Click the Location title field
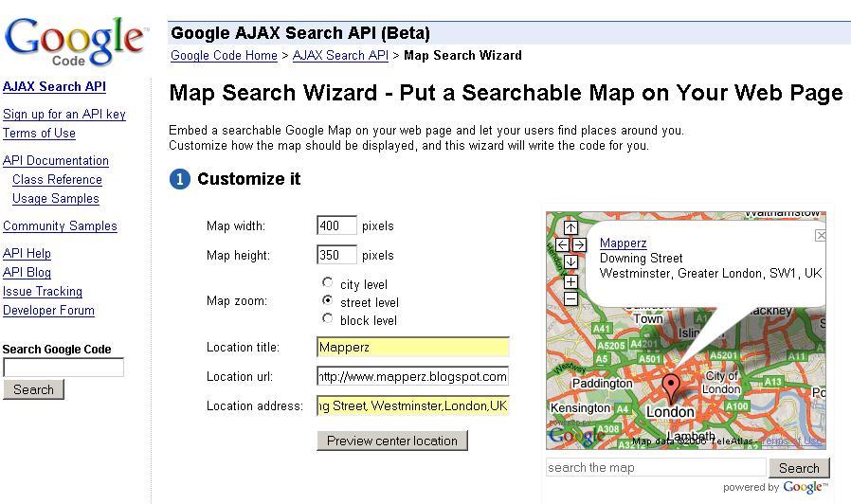The width and height of the screenshot is (851, 504). [x=412, y=347]
